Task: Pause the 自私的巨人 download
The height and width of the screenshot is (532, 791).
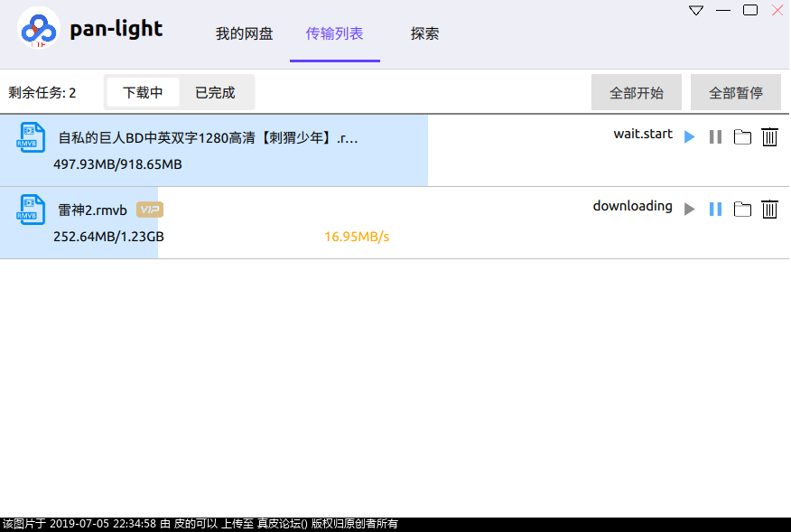Action: (715, 136)
